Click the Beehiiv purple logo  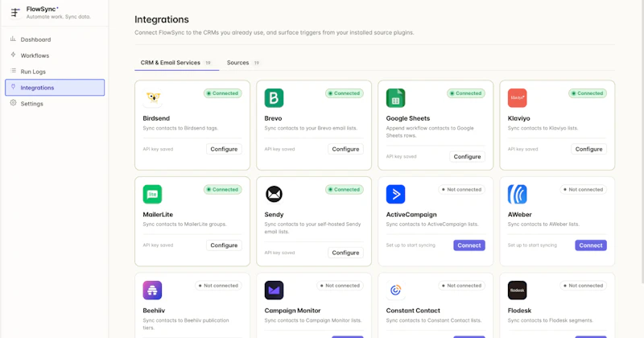coord(152,290)
